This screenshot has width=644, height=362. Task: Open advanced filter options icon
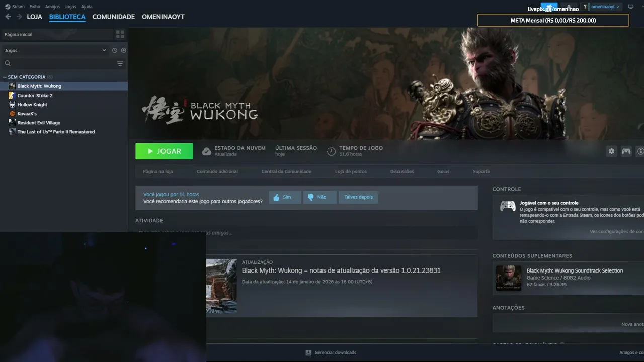coord(120,63)
